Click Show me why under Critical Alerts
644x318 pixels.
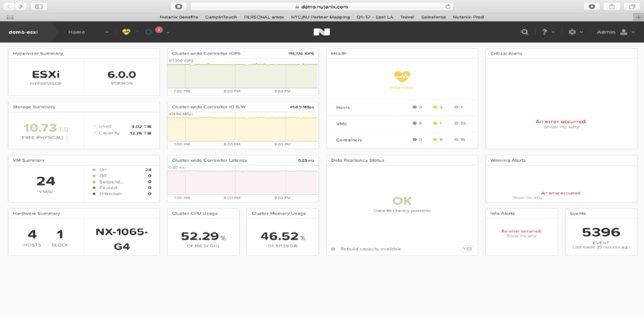561,127
